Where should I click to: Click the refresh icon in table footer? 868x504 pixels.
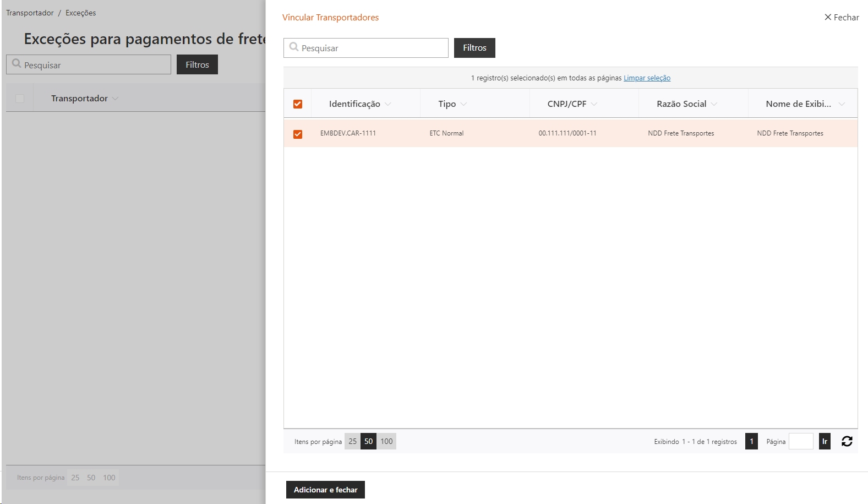coord(847,441)
